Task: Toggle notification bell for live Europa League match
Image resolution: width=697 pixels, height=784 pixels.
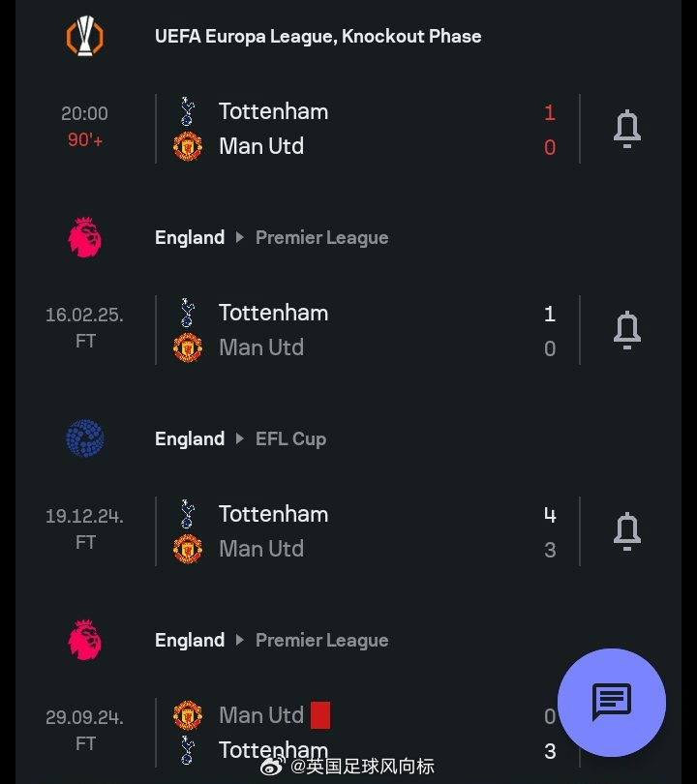Action: 627,129
